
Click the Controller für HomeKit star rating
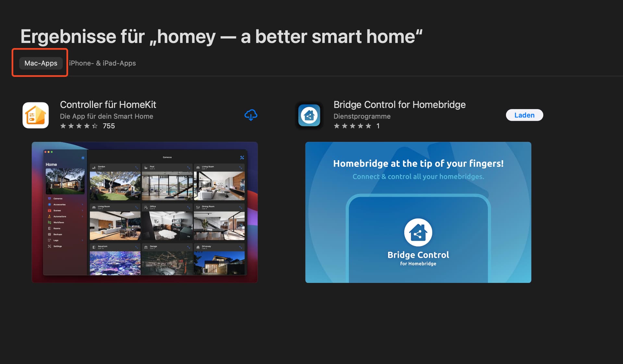point(79,126)
